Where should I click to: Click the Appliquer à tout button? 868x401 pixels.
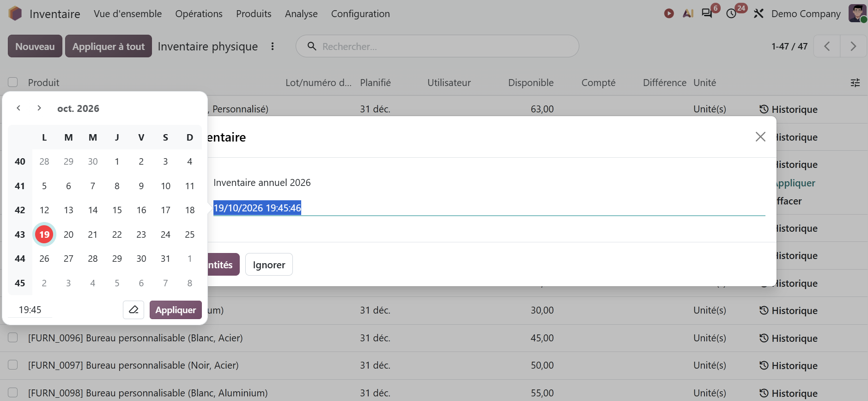point(109,46)
